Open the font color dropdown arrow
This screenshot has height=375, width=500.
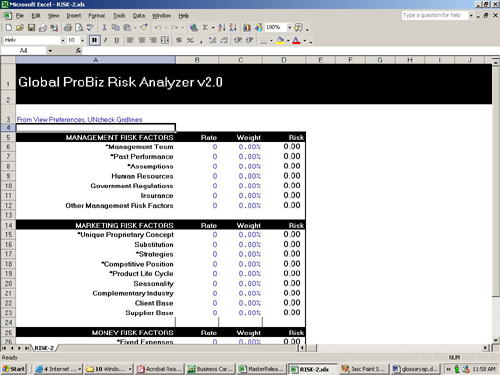tap(304, 41)
